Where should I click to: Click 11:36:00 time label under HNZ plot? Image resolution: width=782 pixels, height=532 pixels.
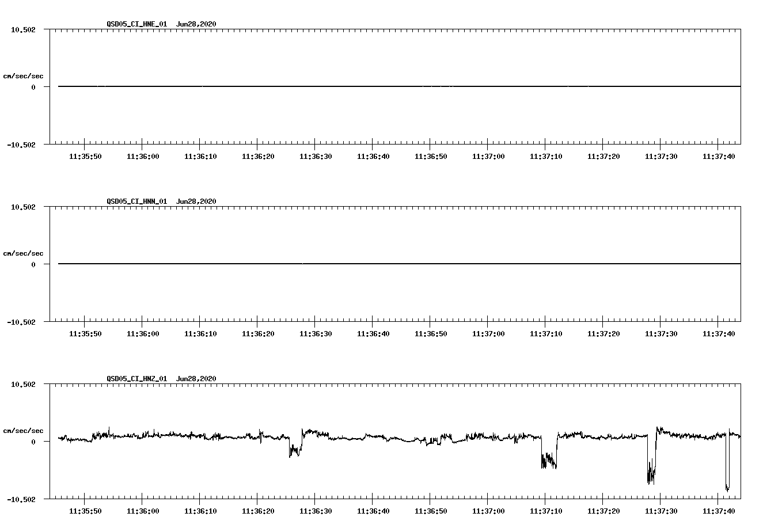coord(143,511)
